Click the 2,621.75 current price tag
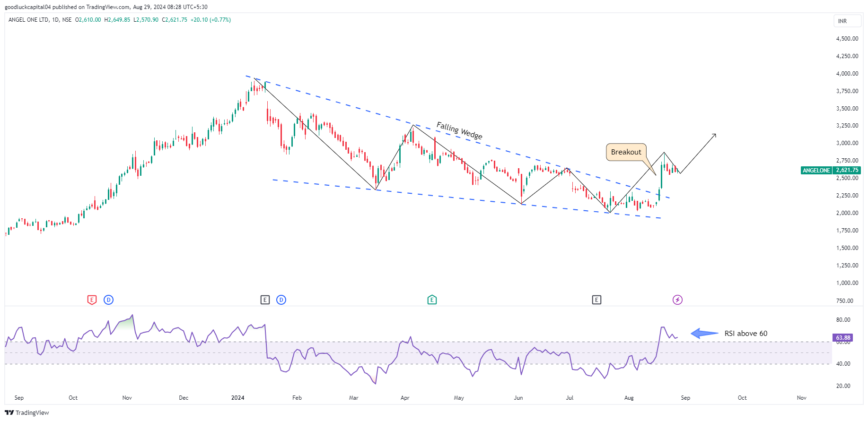Screen dimensions: 868x421 [x=847, y=170]
